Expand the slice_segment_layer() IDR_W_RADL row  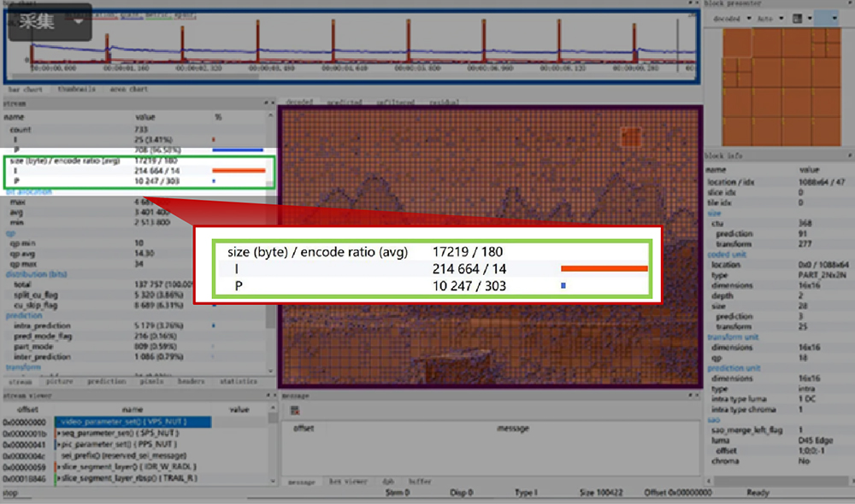57,467
